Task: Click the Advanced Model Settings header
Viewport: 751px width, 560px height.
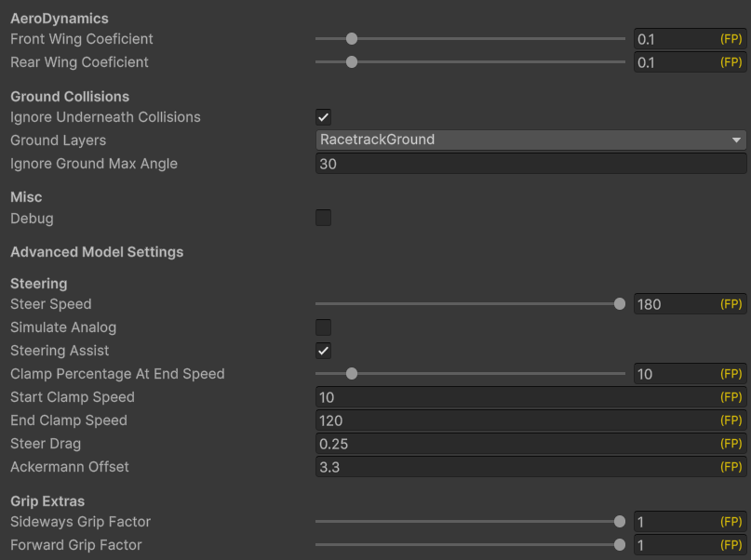Action: pos(97,252)
